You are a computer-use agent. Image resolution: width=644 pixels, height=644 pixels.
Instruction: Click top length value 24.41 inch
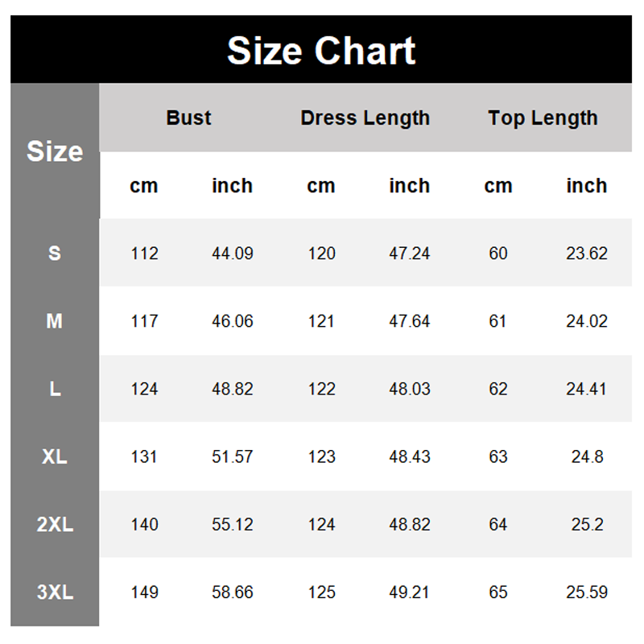586,389
